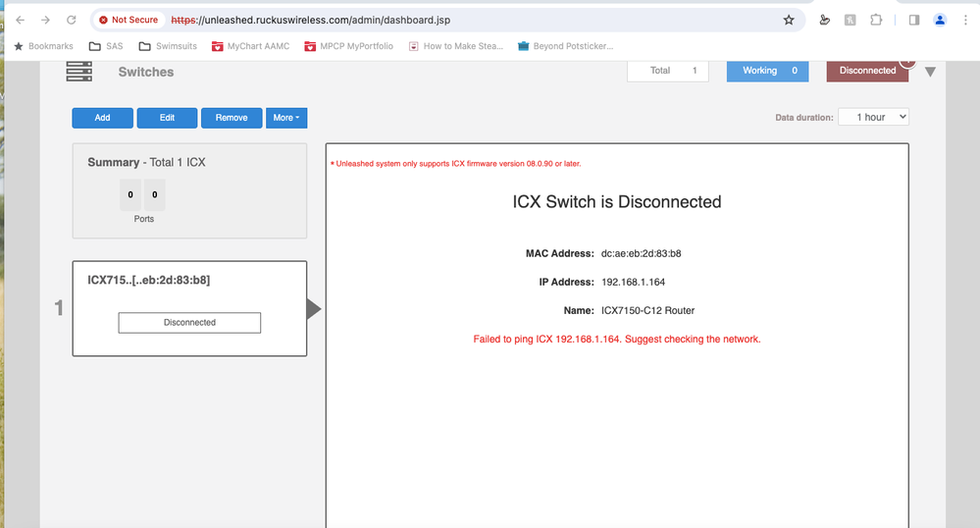Show Total switches count filter

pyautogui.click(x=667, y=71)
